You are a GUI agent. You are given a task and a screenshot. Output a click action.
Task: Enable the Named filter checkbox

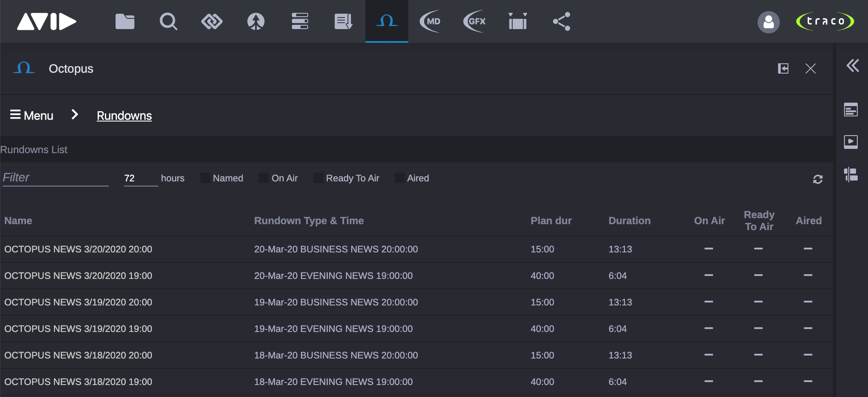pos(206,178)
